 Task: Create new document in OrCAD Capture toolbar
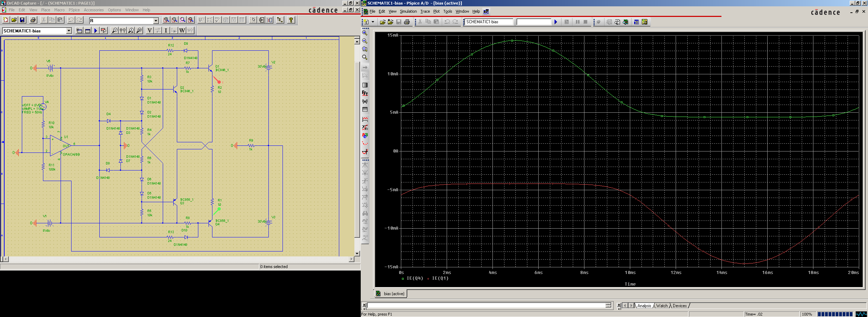coord(6,20)
